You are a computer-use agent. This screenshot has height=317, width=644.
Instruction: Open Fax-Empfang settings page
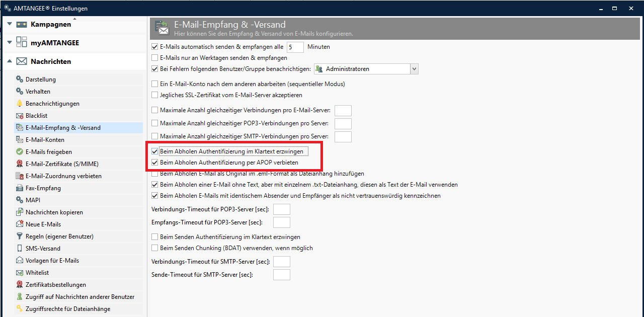[x=78, y=188]
